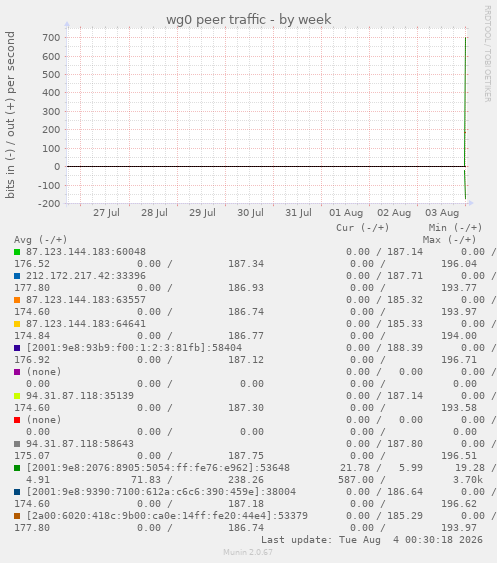Click the y-axis title 'bits in (-) / out (+) per second'
The image size is (497, 563).
click(x=10, y=115)
